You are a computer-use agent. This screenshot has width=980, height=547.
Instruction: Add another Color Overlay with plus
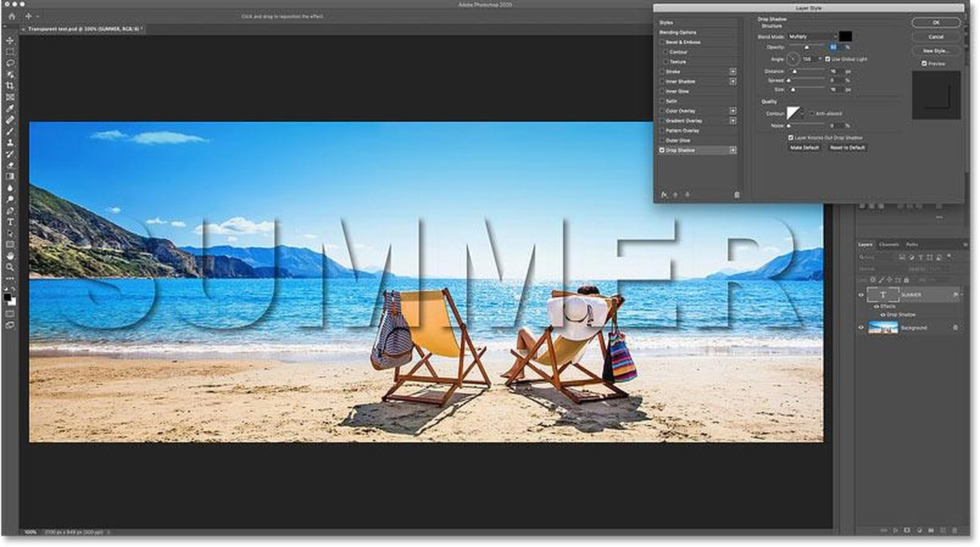coord(733,111)
